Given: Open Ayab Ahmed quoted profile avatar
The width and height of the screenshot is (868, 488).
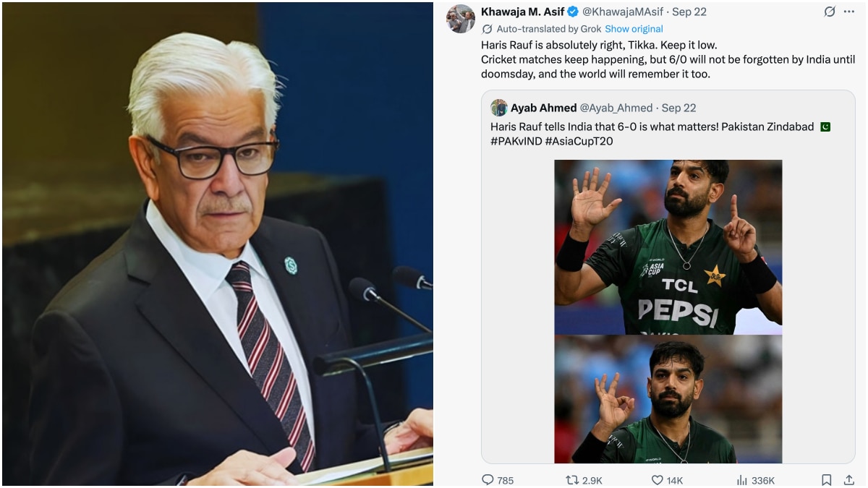Looking at the screenshot, I should click(x=499, y=108).
